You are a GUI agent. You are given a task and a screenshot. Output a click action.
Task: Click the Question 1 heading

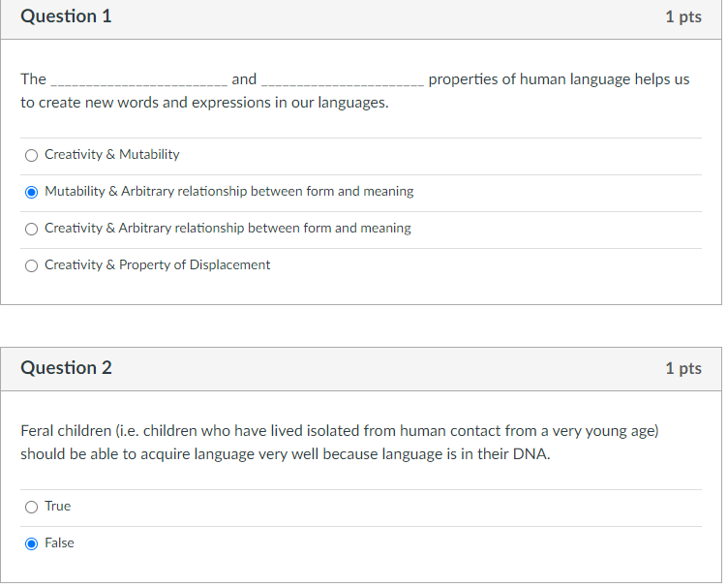pos(66,16)
